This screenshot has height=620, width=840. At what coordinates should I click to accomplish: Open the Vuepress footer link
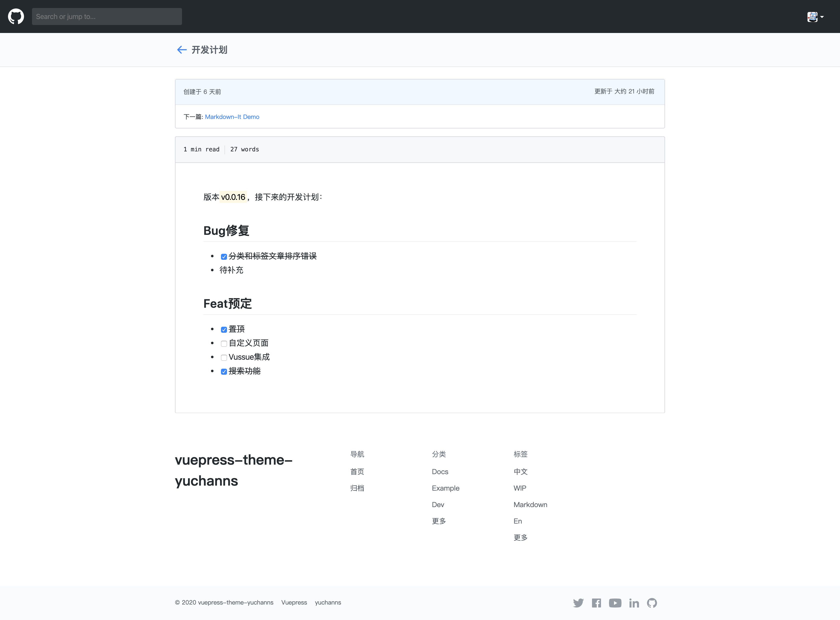click(294, 602)
